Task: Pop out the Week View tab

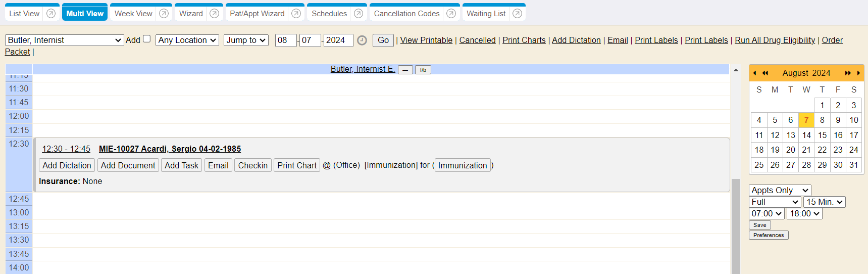Action: [164, 14]
